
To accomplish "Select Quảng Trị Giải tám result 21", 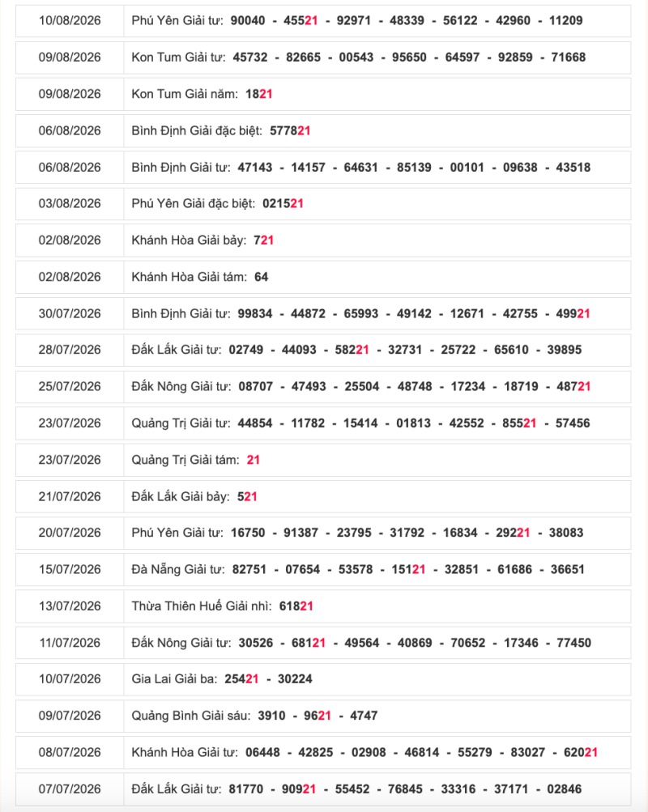I will (x=254, y=460).
